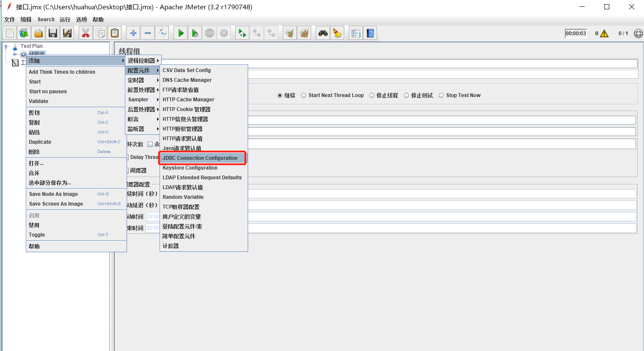Collapse the Test Plan tree node
Viewport: 644px width, 351px height.
click(x=6, y=46)
